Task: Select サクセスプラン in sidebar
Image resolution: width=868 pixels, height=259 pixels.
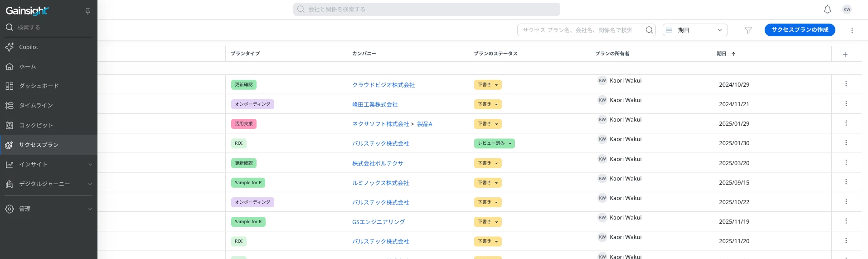Action: (48, 145)
